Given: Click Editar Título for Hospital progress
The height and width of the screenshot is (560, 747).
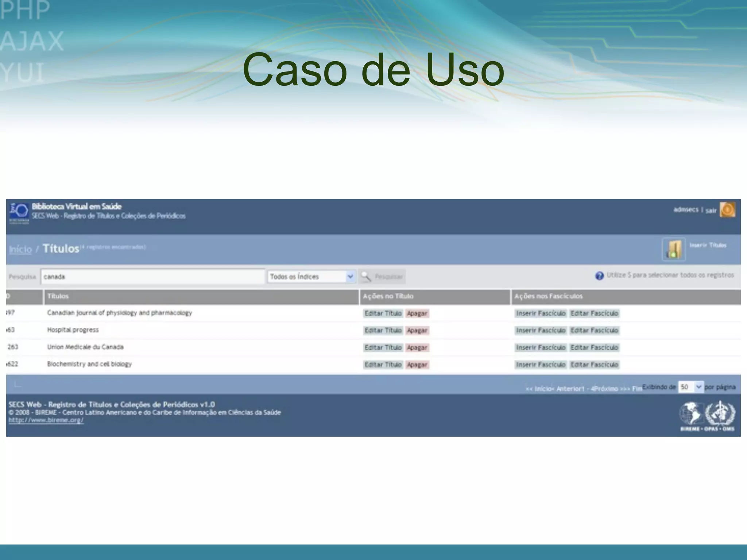Looking at the screenshot, I should click(x=383, y=330).
